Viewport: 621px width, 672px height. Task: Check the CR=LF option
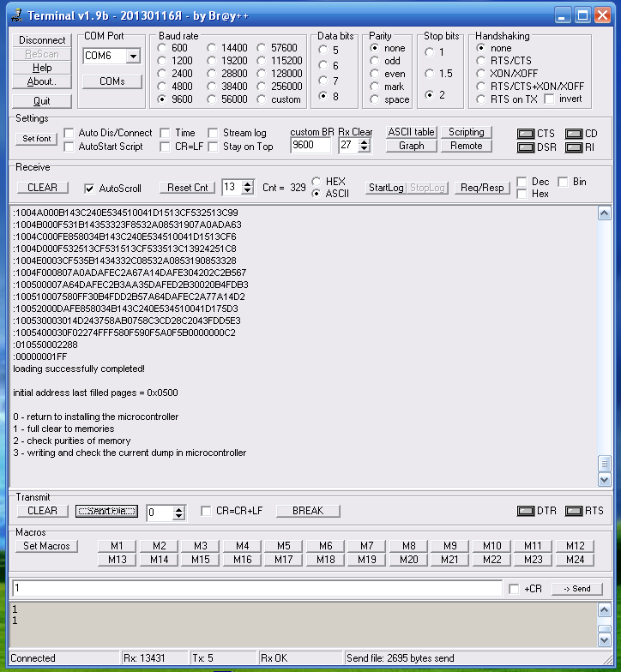coord(165,147)
